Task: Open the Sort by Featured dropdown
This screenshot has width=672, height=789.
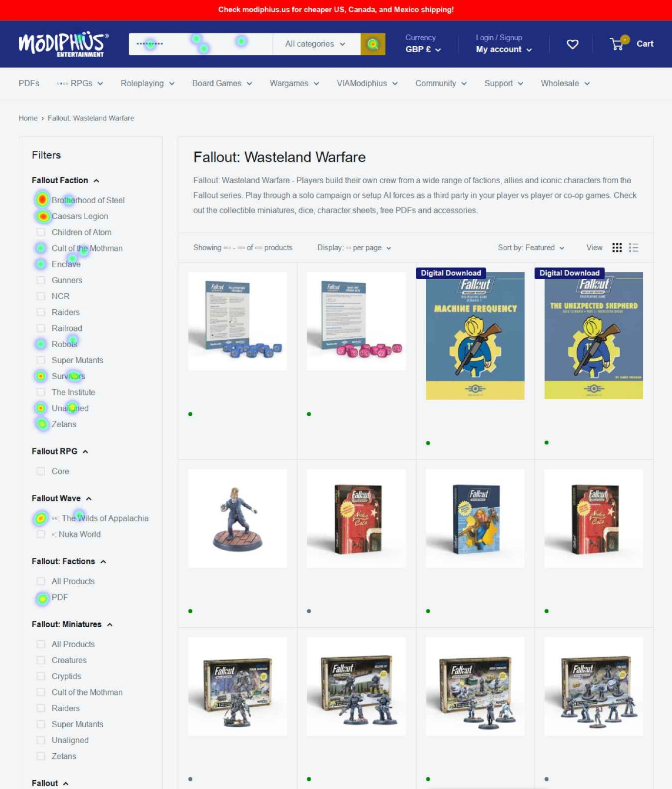Action: pos(531,248)
